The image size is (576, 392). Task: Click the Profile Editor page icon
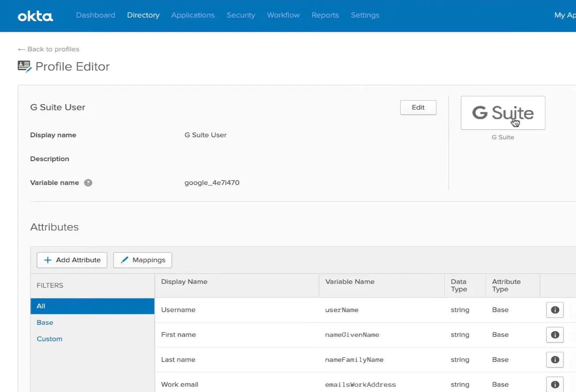coord(25,65)
